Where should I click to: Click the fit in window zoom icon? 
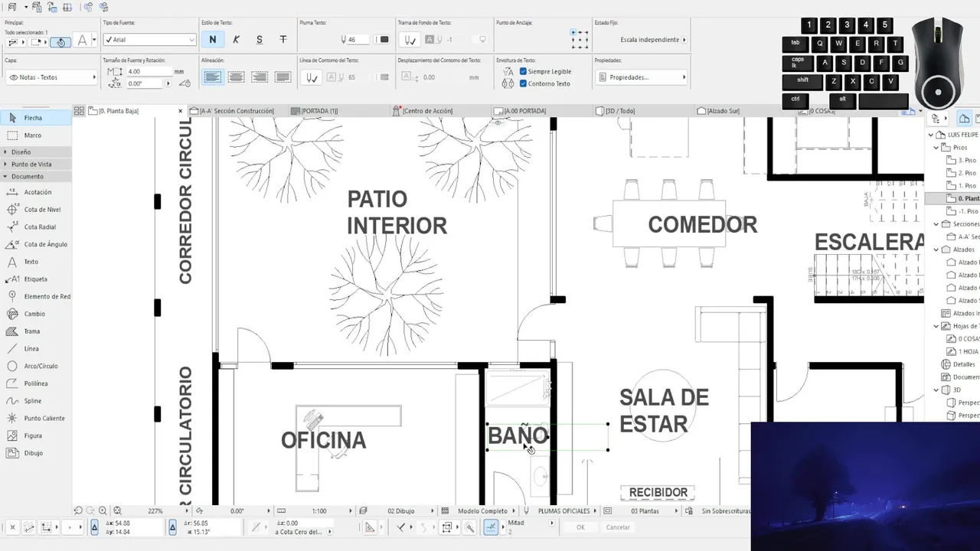(x=117, y=510)
